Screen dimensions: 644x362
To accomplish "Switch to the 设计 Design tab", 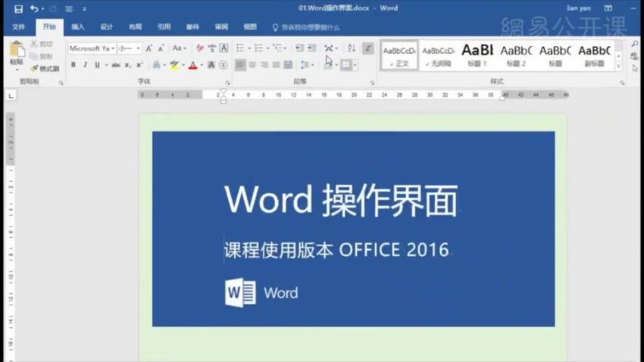I will point(106,27).
